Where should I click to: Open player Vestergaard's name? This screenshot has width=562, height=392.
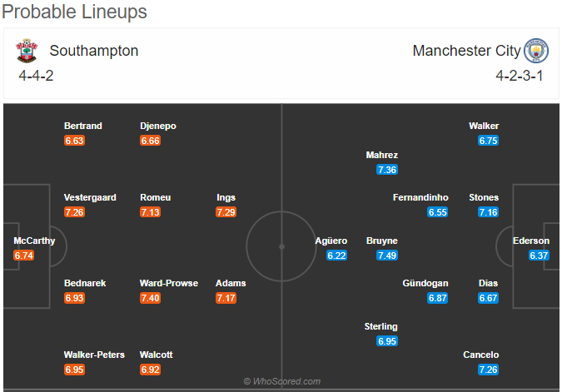click(90, 197)
